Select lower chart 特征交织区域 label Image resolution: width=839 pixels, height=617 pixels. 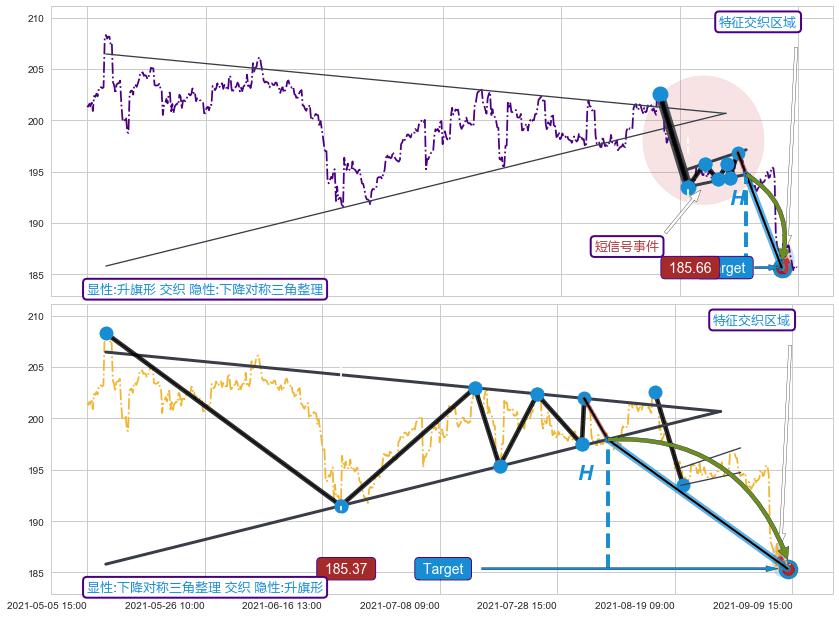[751, 320]
